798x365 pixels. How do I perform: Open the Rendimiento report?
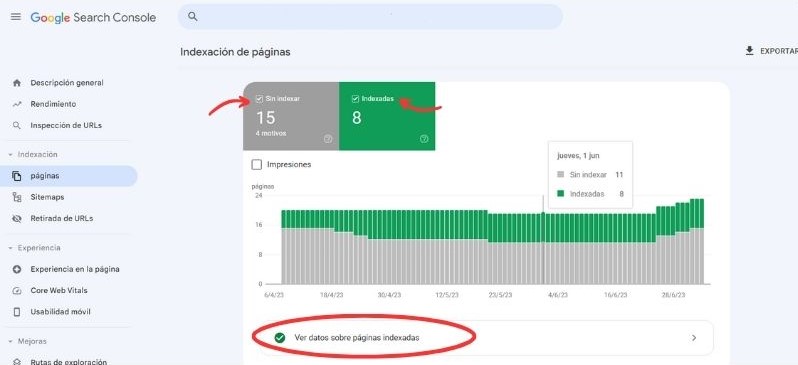pos(53,104)
